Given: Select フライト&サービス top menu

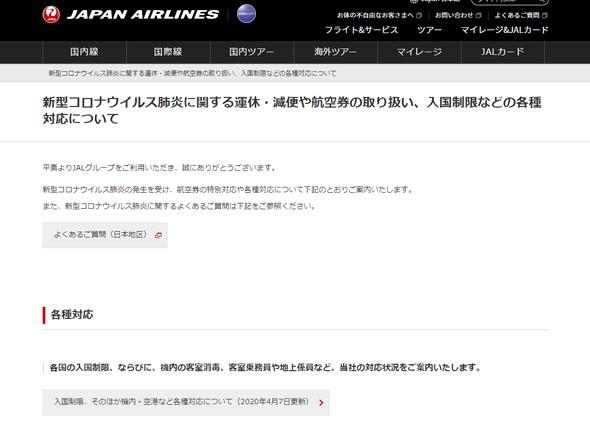Looking at the screenshot, I should coord(361,30).
